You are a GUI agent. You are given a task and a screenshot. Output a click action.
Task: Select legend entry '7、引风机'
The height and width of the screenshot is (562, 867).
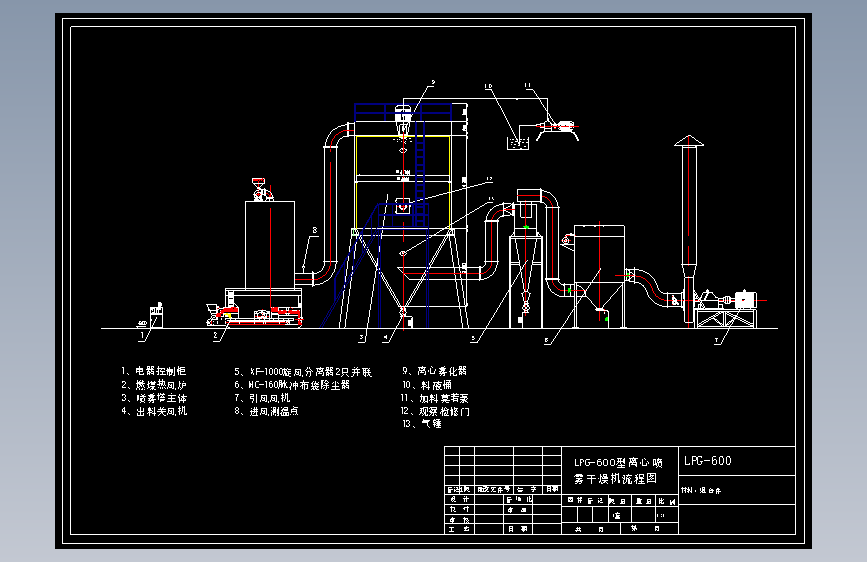[262, 398]
